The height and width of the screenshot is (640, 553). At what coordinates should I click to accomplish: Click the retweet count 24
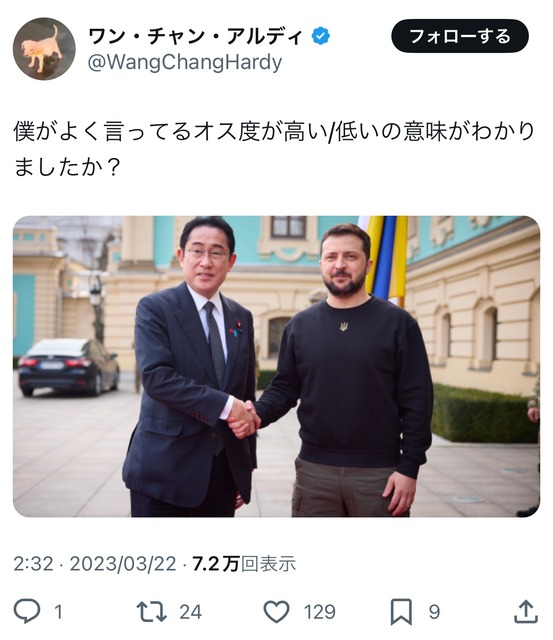point(191,612)
